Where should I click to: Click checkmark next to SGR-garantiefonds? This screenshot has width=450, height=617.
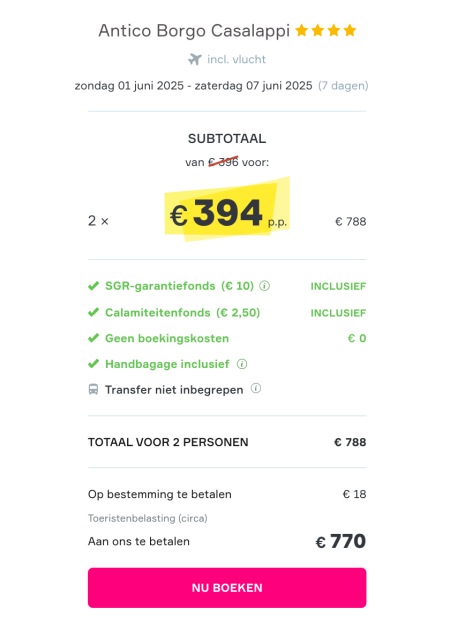[93, 286]
